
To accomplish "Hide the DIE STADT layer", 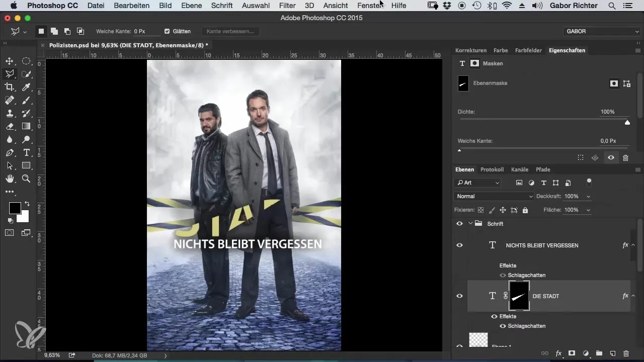I will [x=459, y=296].
